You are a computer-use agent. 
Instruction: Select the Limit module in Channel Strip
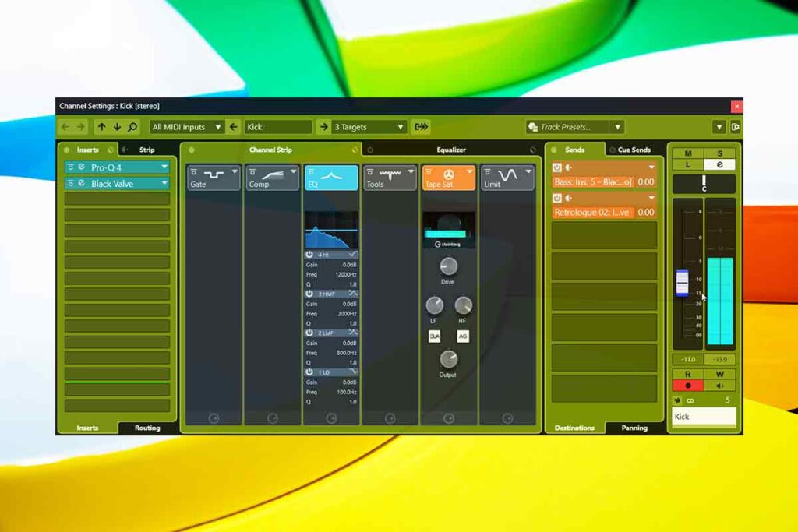[507, 178]
